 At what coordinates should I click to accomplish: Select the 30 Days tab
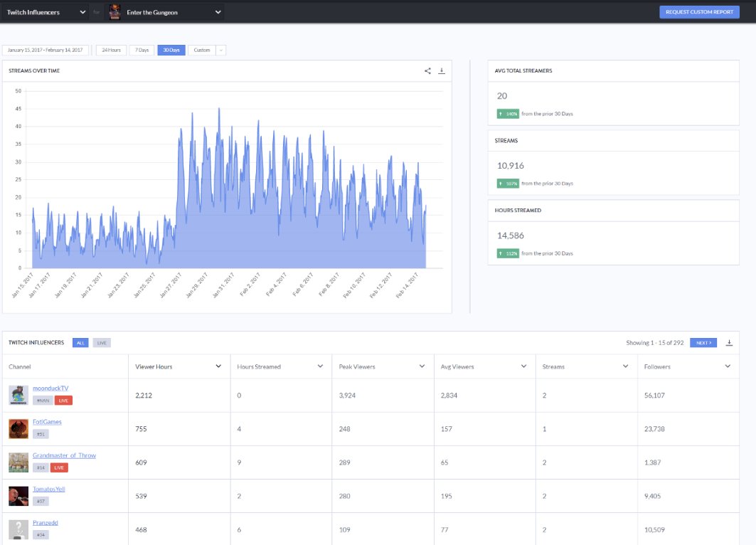click(x=171, y=50)
